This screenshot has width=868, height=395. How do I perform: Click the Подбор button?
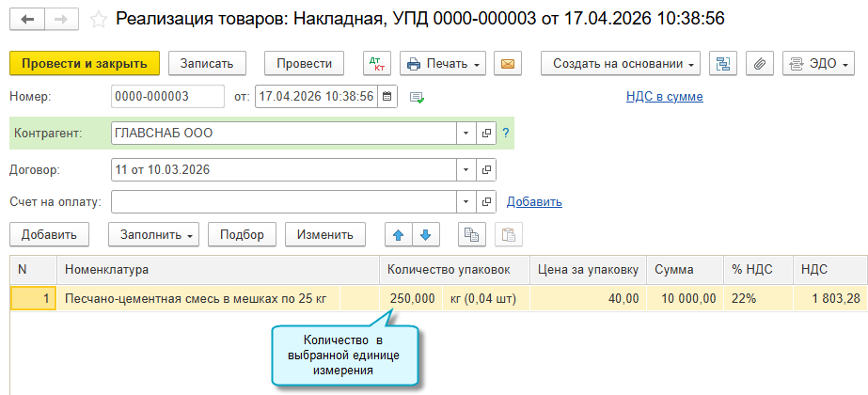(x=242, y=234)
